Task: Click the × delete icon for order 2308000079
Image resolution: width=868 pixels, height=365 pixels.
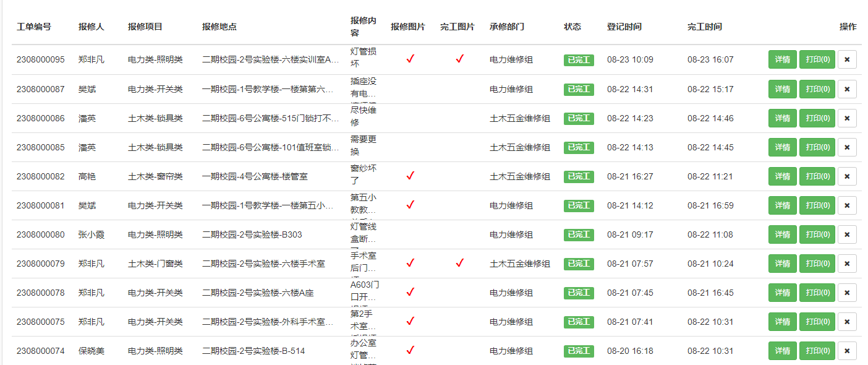Action: click(847, 264)
